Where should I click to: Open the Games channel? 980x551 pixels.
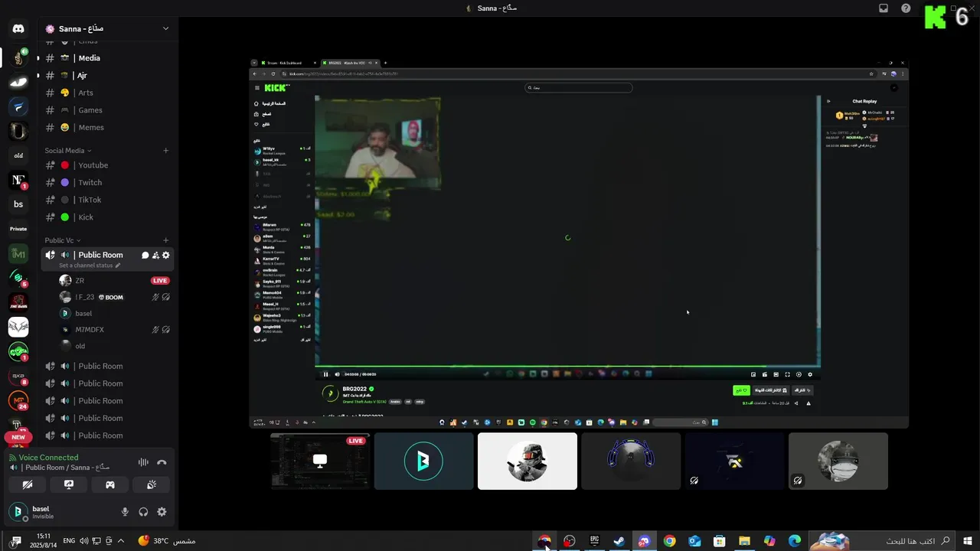click(x=107, y=110)
